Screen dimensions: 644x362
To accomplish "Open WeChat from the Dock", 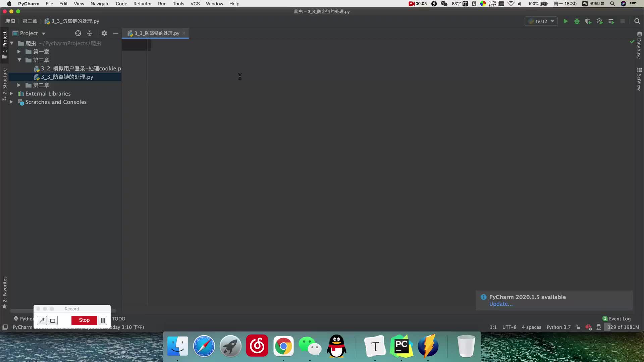I will 310,346.
